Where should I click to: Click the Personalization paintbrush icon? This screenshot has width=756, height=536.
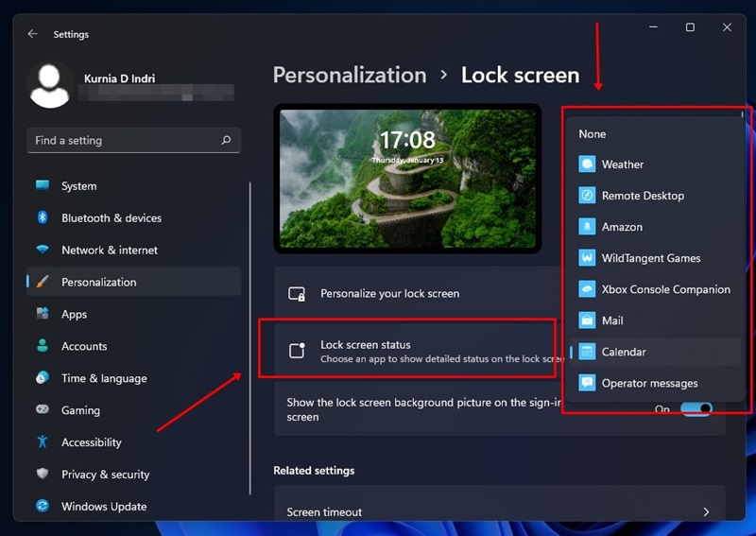[x=43, y=282]
